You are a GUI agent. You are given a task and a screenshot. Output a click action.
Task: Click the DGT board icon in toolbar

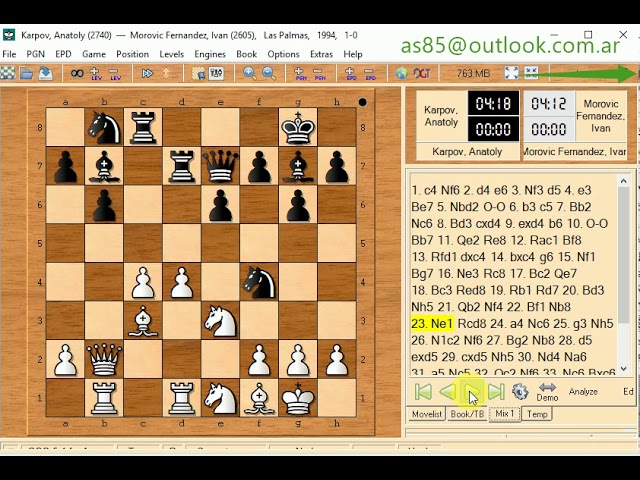(x=422, y=73)
